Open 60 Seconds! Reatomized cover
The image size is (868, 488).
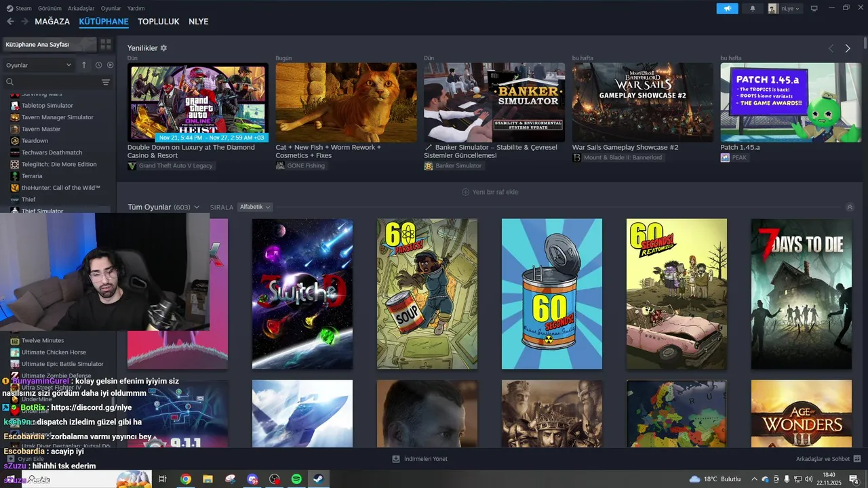coord(677,294)
